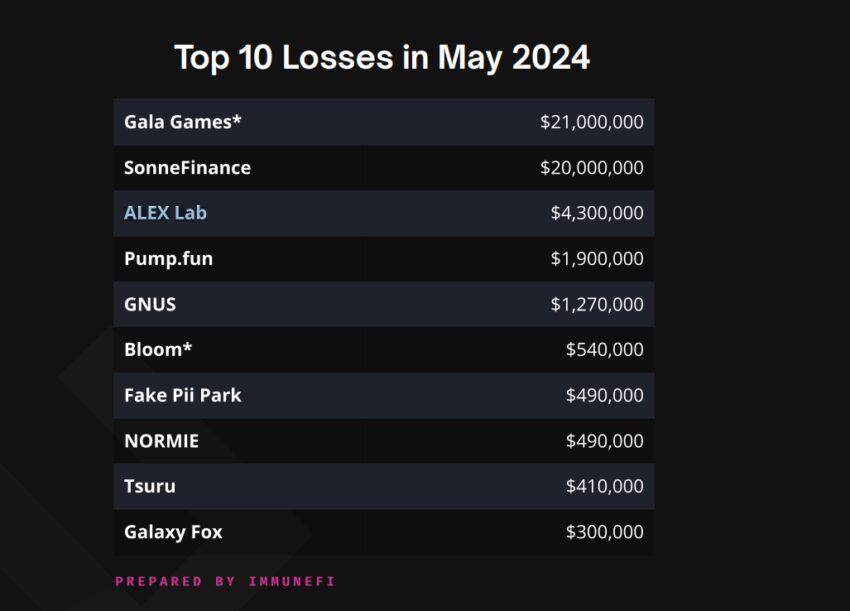Click the $540,000 loss value
Viewport: 850px width, 611px height.
click(604, 350)
